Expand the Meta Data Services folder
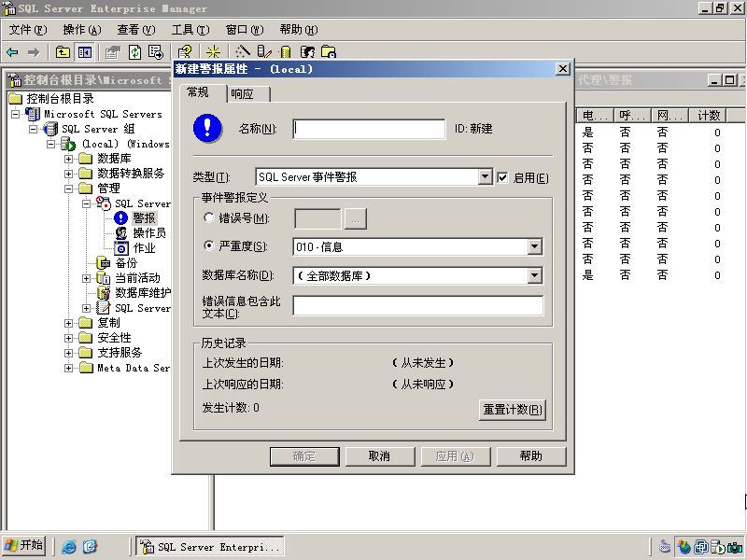The width and height of the screenshot is (747, 560). 68,368
